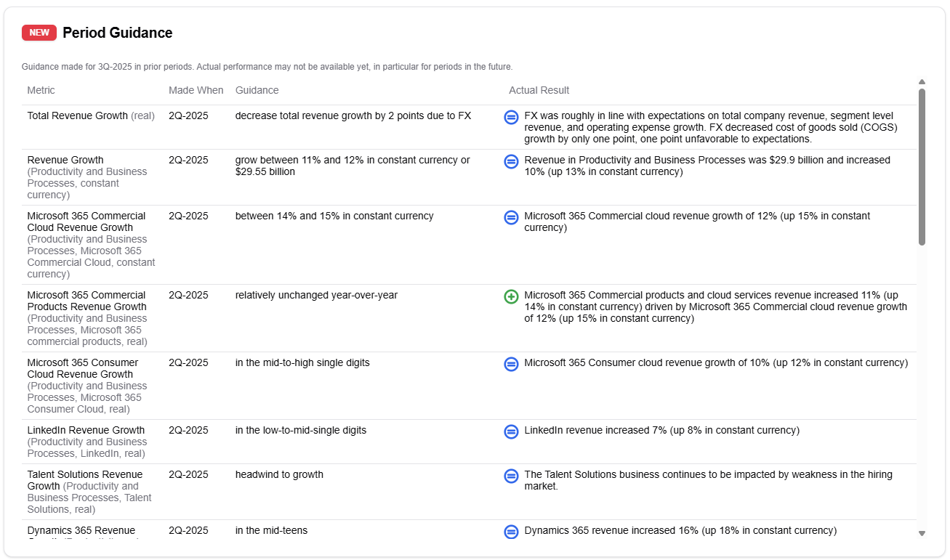Viewport: 950px width, 560px height.
Task: Click the vertical scrollbar thumb
Action: [922, 167]
